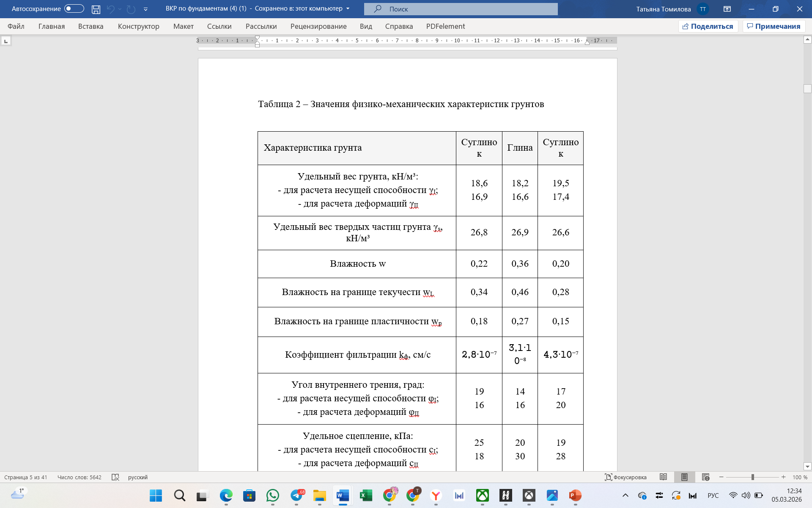Click the РУС input language indicator
The height and width of the screenshot is (508, 812).
[x=713, y=495]
